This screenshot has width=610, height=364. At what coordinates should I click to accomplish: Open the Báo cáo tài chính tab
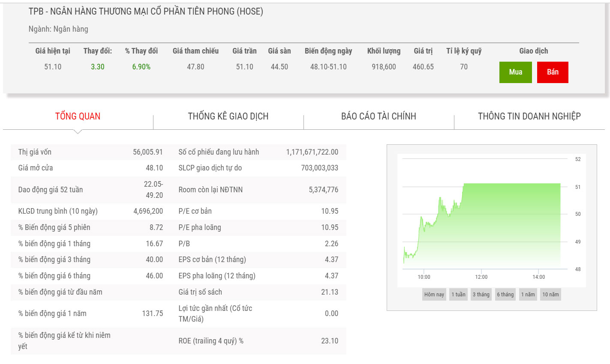[x=379, y=116]
